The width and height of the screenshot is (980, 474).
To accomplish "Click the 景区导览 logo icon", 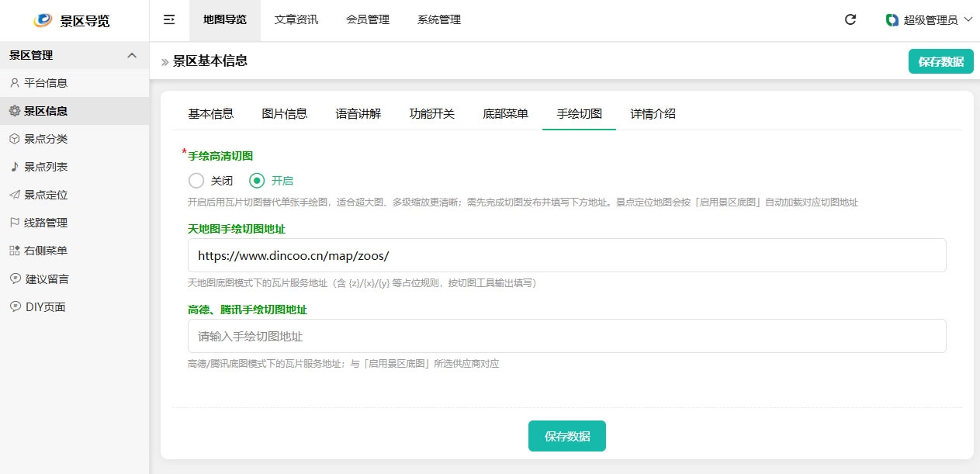I will tap(43, 20).
